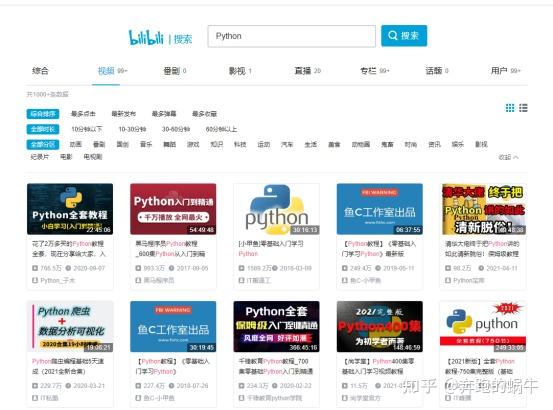Select 全部时长 duration filter
This screenshot has width=553, height=410.
click(x=43, y=129)
